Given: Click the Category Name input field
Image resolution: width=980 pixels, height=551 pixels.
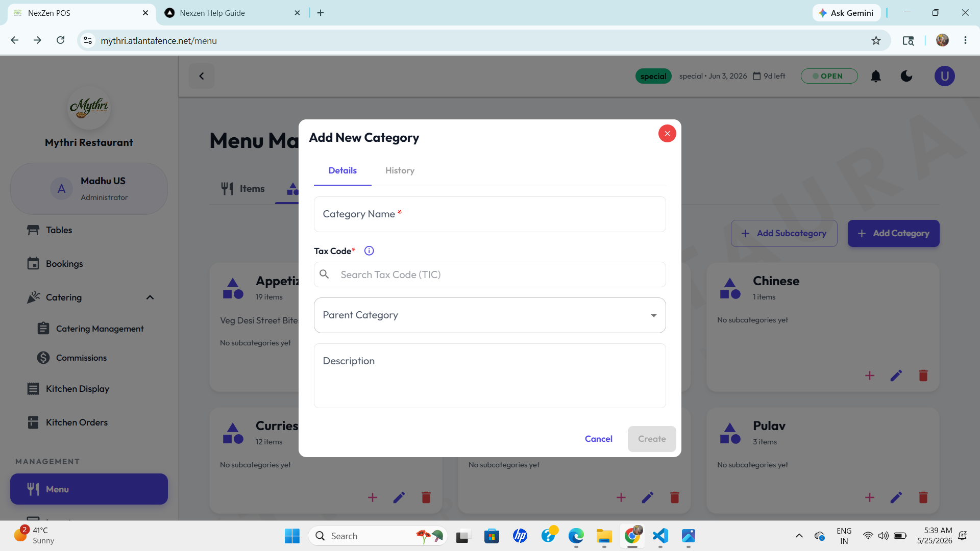Looking at the screenshot, I should pyautogui.click(x=489, y=214).
